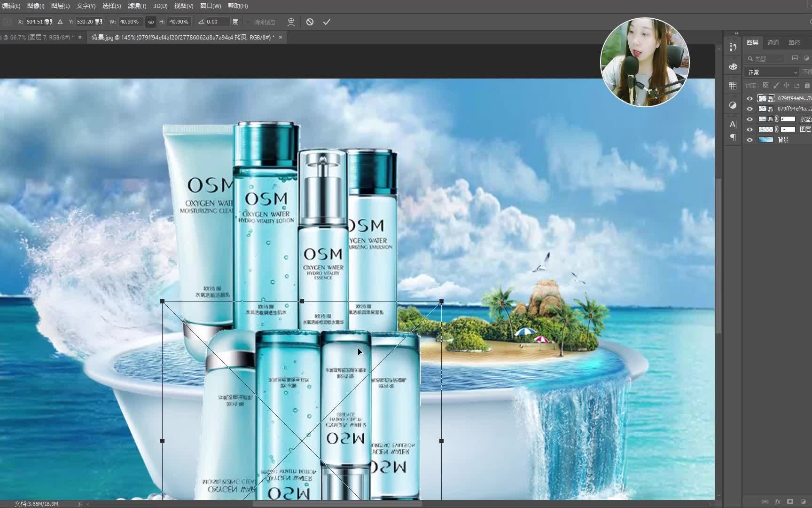812x508 pixels.
Task: Open the 帮助(H) menu
Action: coord(238,6)
